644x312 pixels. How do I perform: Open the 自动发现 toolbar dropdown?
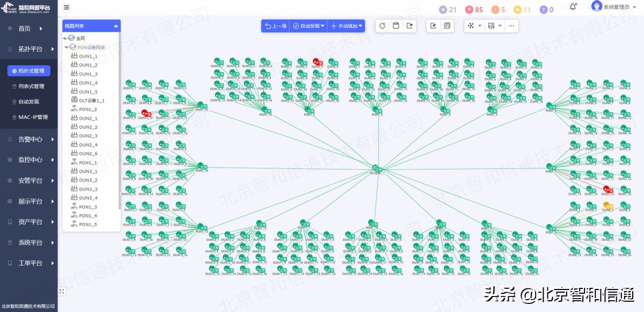(x=309, y=26)
